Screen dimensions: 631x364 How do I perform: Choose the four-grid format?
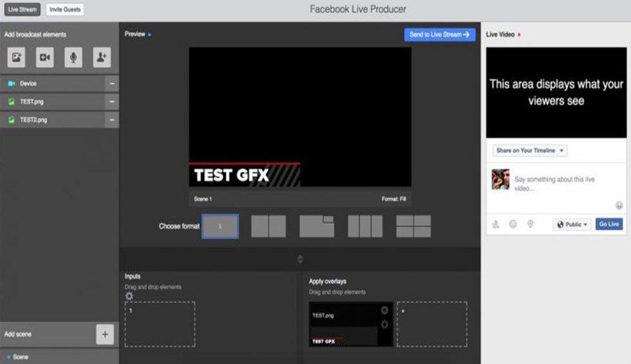pyautogui.click(x=414, y=226)
